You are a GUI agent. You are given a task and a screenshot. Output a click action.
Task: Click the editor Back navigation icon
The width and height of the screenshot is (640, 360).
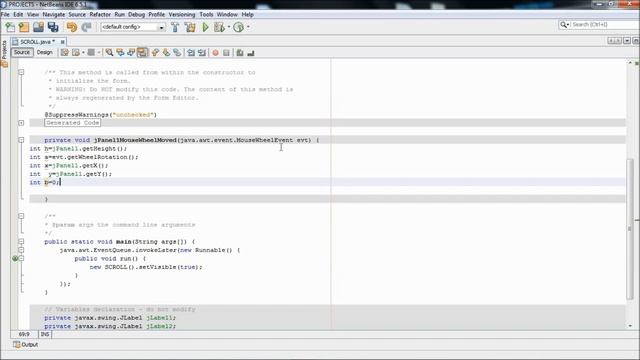pos(76,53)
